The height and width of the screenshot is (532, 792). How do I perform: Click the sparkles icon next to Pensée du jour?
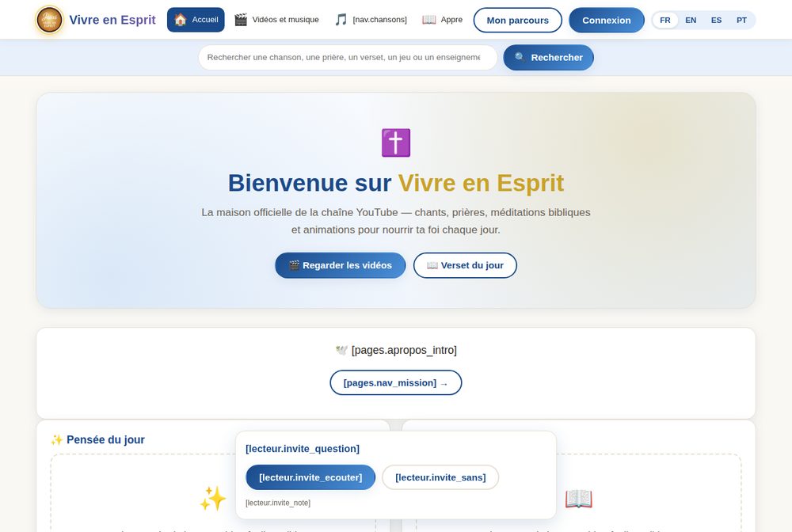tap(56, 440)
